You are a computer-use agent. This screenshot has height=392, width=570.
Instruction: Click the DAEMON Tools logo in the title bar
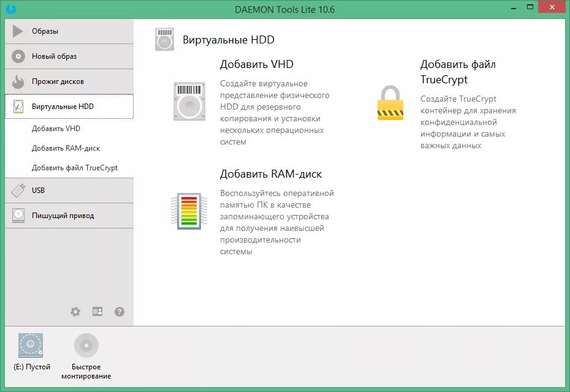click(11, 9)
